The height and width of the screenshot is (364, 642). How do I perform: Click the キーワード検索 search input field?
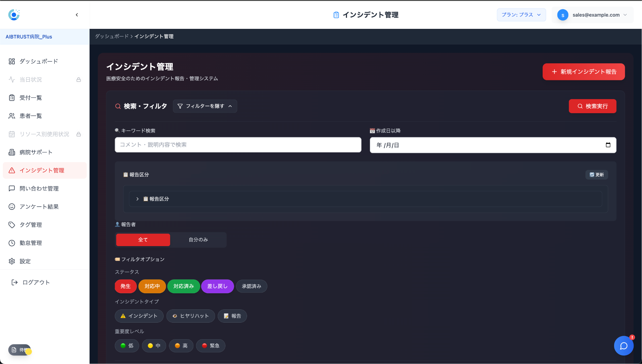[238, 145]
